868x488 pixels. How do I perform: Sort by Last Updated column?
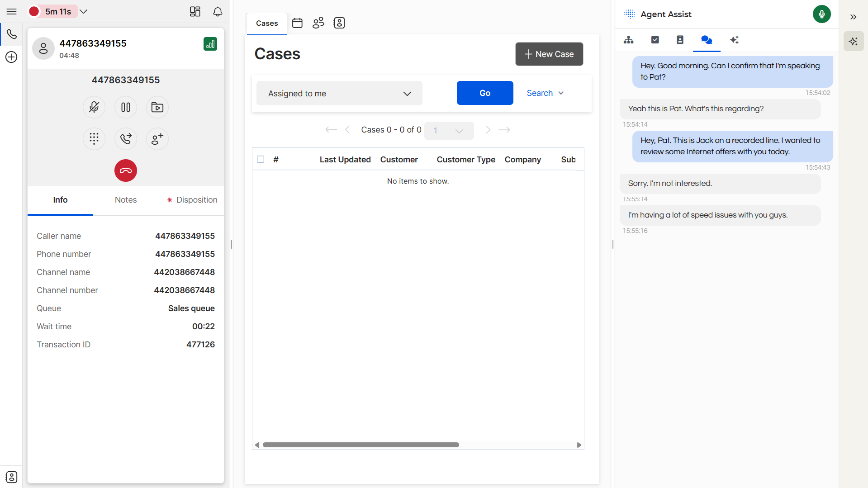(x=345, y=160)
